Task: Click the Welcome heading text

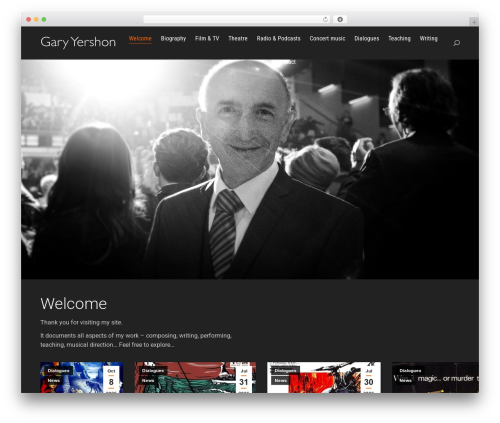Action: click(74, 304)
